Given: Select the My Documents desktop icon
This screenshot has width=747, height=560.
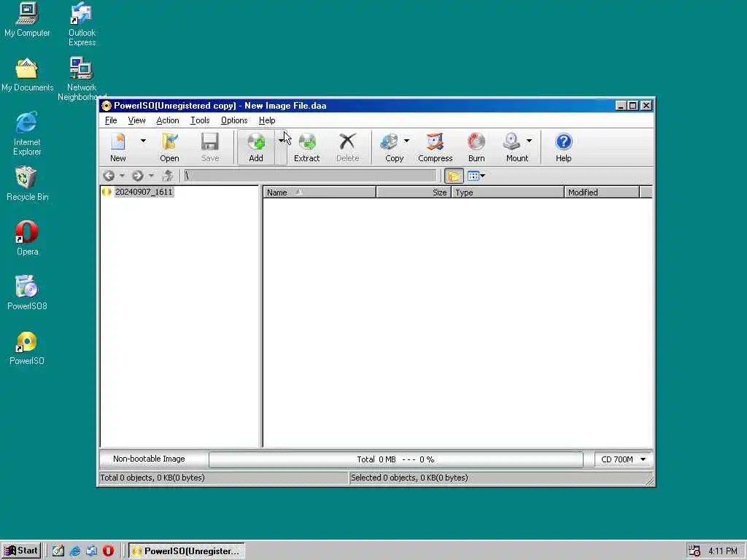Looking at the screenshot, I should point(27,75).
